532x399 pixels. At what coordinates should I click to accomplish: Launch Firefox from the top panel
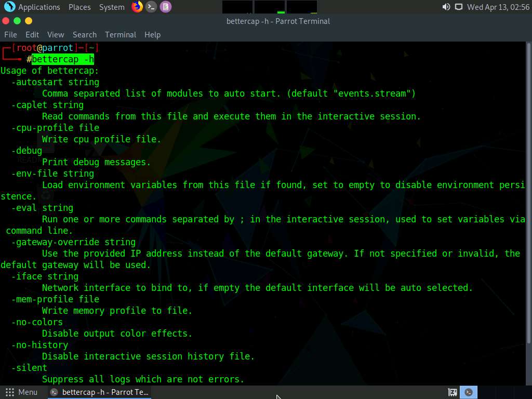click(x=137, y=7)
